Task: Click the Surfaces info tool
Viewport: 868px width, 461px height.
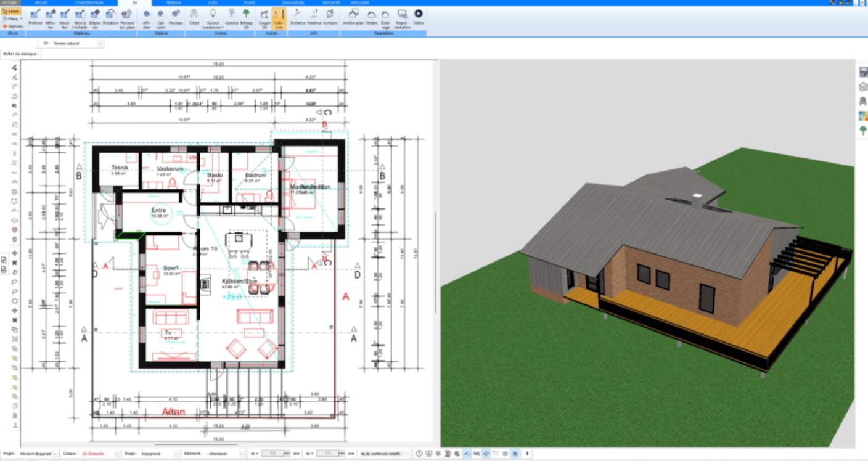Action: tap(330, 17)
